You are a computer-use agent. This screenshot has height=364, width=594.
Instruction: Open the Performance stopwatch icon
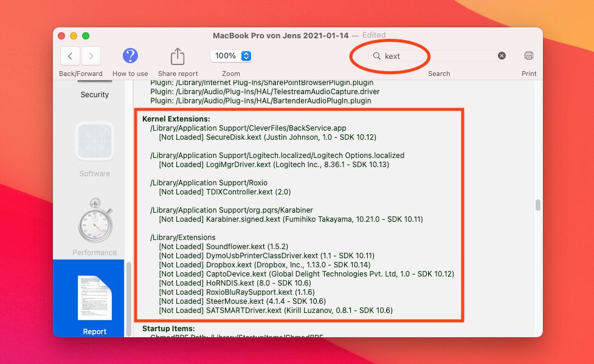[95, 220]
